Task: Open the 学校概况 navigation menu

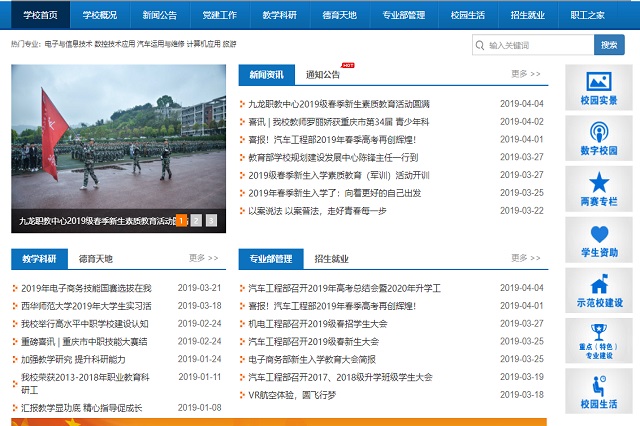Action: point(99,15)
